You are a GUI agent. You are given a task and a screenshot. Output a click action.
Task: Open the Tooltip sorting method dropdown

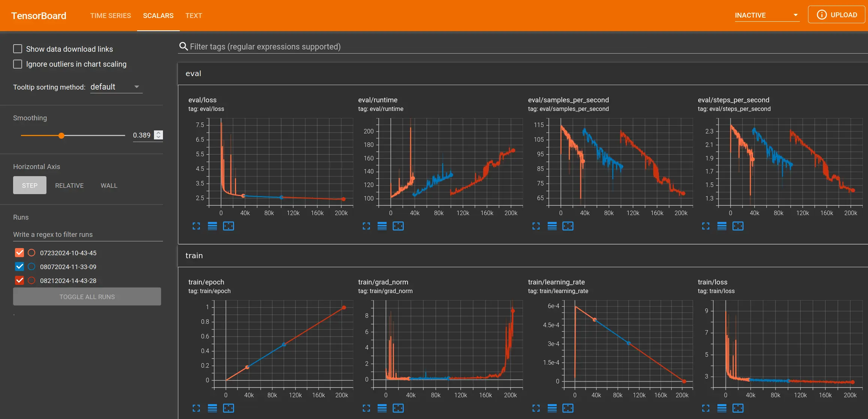point(116,87)
